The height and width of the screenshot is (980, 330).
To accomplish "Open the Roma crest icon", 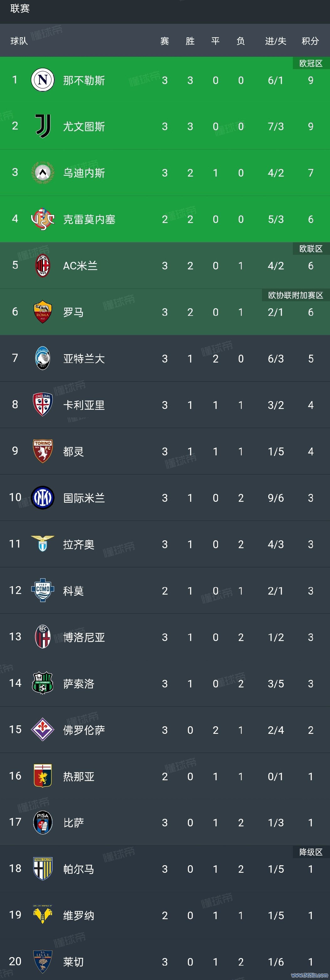I will 43,312.
